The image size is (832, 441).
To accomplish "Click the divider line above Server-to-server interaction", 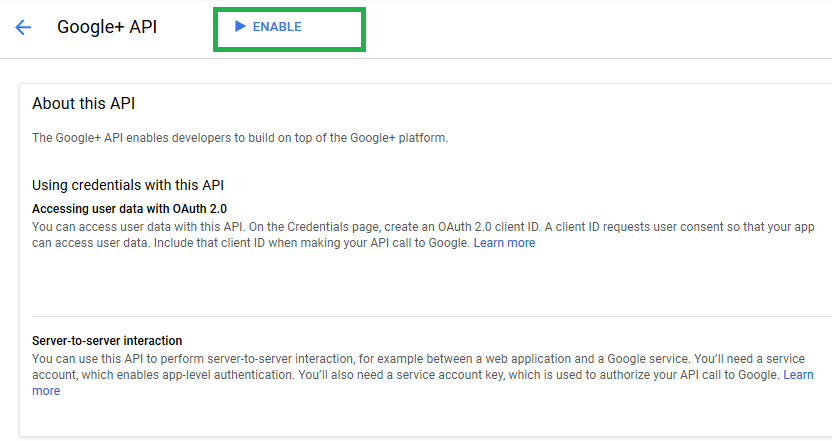I will coord(425,317).
